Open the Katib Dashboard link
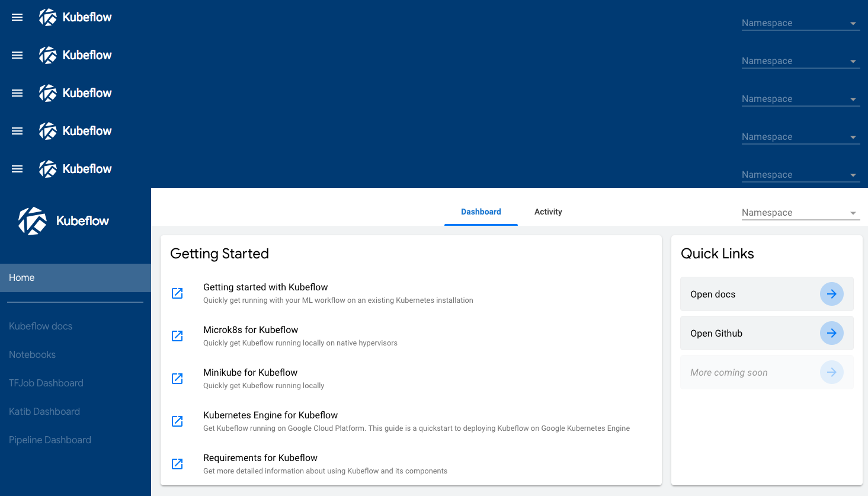The image size is (868, 496). [x=44, y=411]
